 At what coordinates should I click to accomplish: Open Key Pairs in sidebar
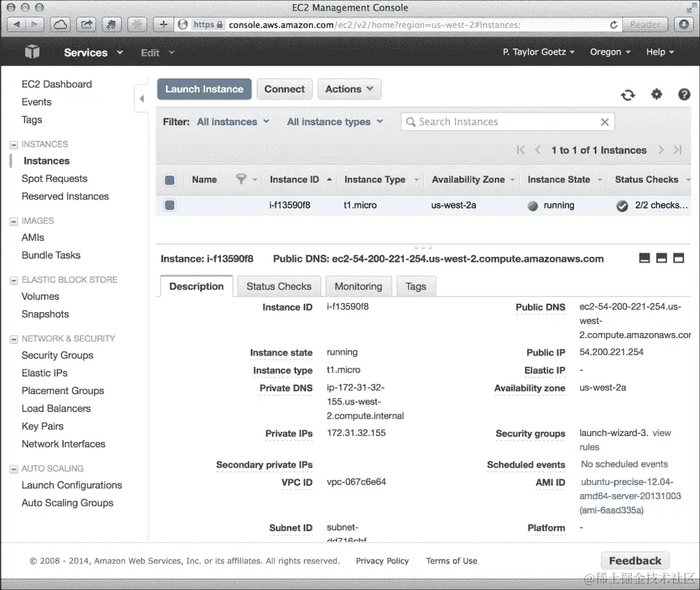coord(43,426)
